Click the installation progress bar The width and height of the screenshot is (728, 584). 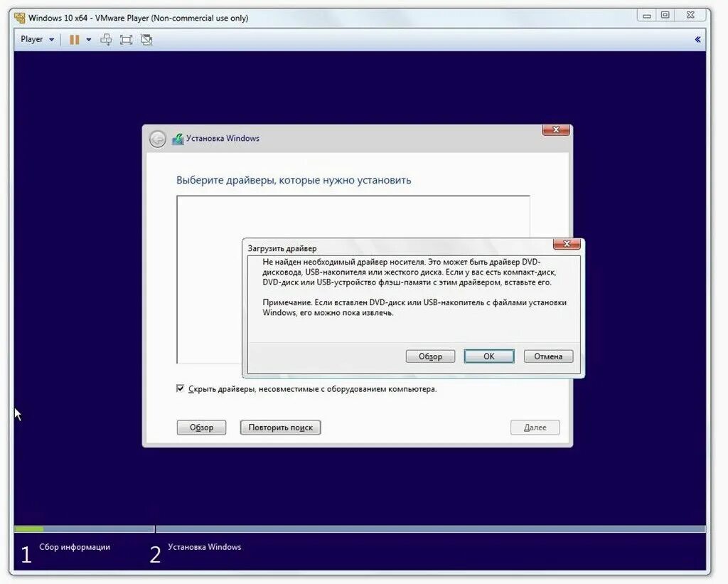360,529
